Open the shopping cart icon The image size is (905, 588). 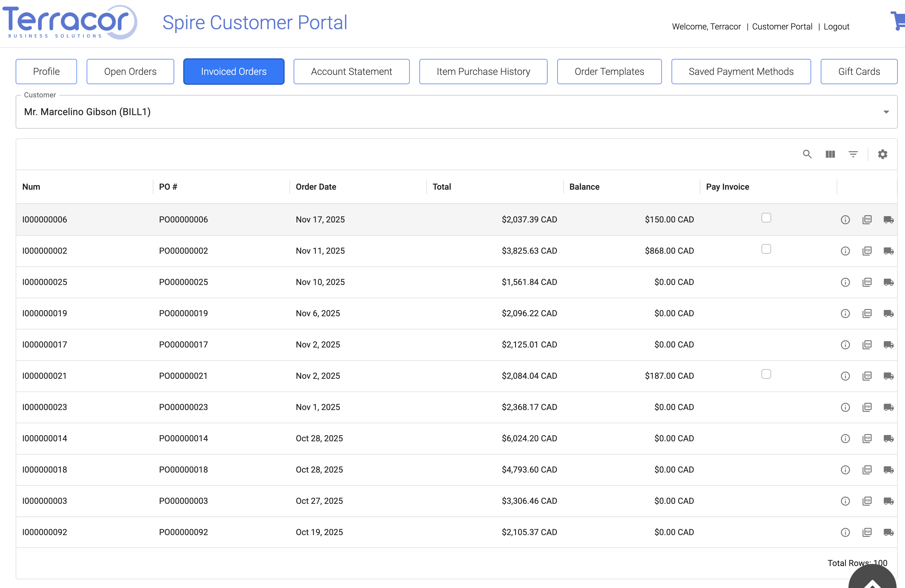tap(898, 21)
